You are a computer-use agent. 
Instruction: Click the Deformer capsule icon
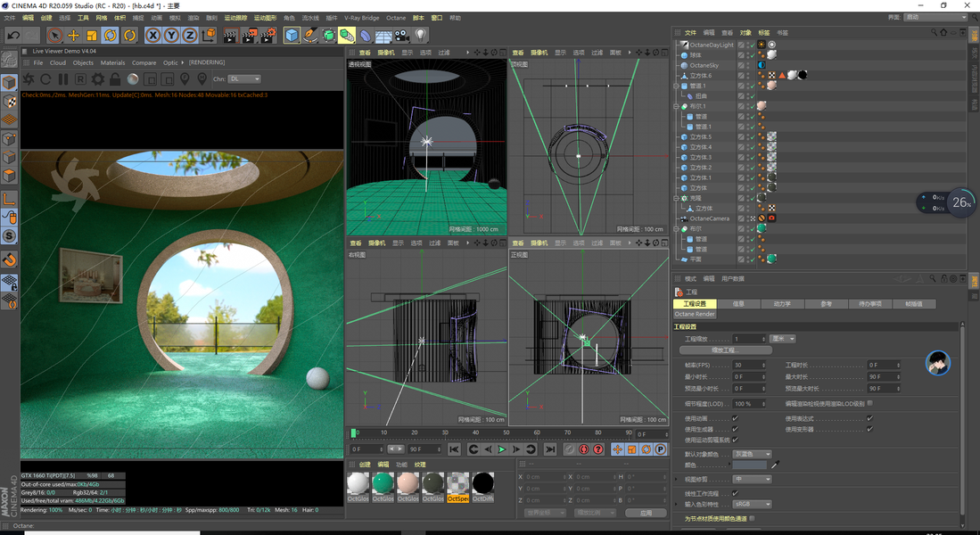(x=365, y=35)
